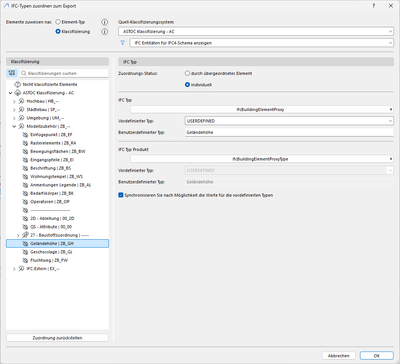The image size is (400, 364).
Task: Click the filter funnel icon
Action: pos(123,43)
